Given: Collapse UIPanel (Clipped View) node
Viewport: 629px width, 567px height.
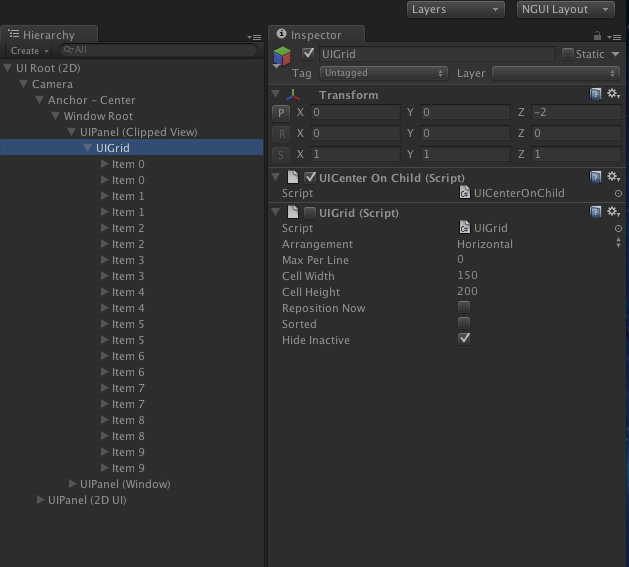Looking at the screenshot, I should 72,132.
